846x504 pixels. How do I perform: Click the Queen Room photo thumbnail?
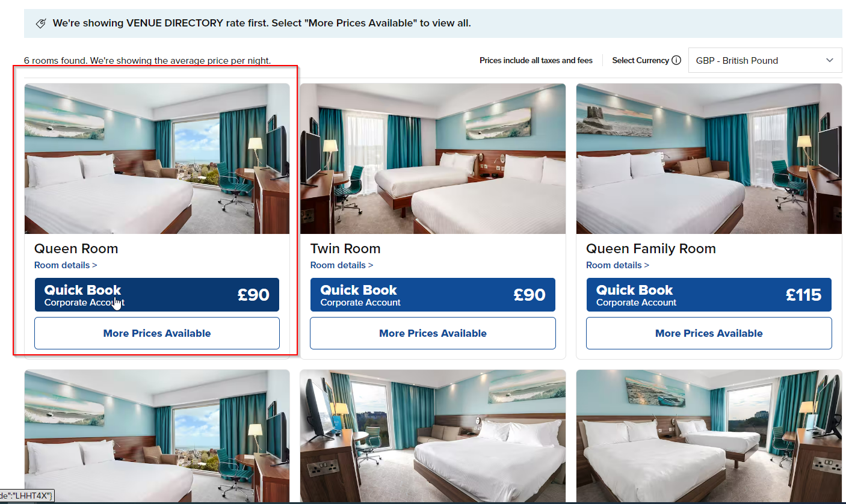click(157, 159)
